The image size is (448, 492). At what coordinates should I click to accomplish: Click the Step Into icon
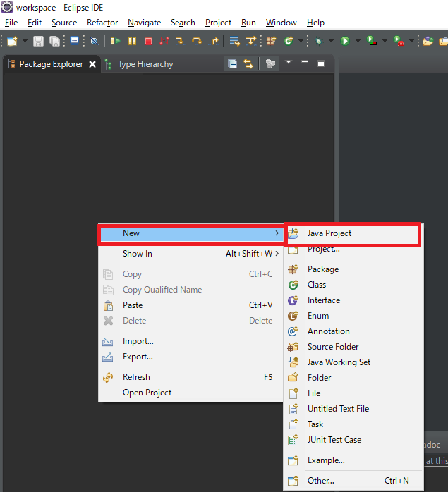tap(181, 41)
